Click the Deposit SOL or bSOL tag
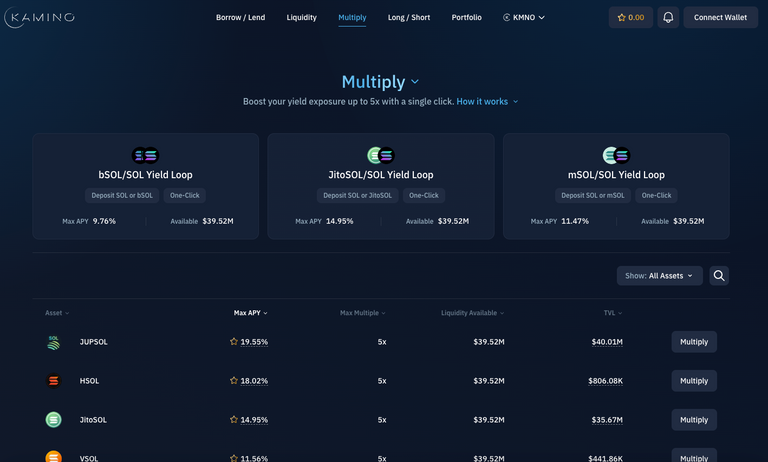The image size is (768, 462). pos(122,195)
